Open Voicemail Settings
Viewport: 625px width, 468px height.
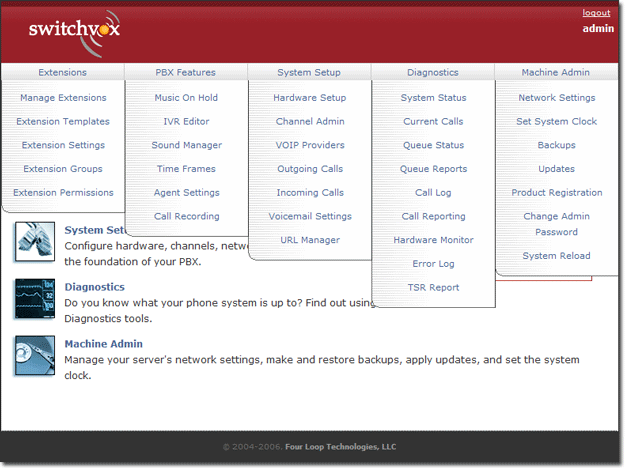(310, 216)
